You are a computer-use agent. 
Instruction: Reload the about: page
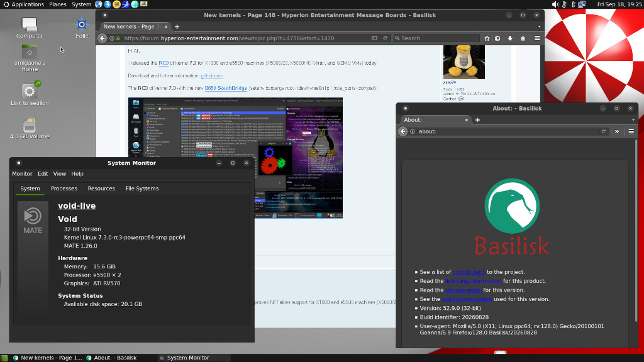click(x=603, y=131)
